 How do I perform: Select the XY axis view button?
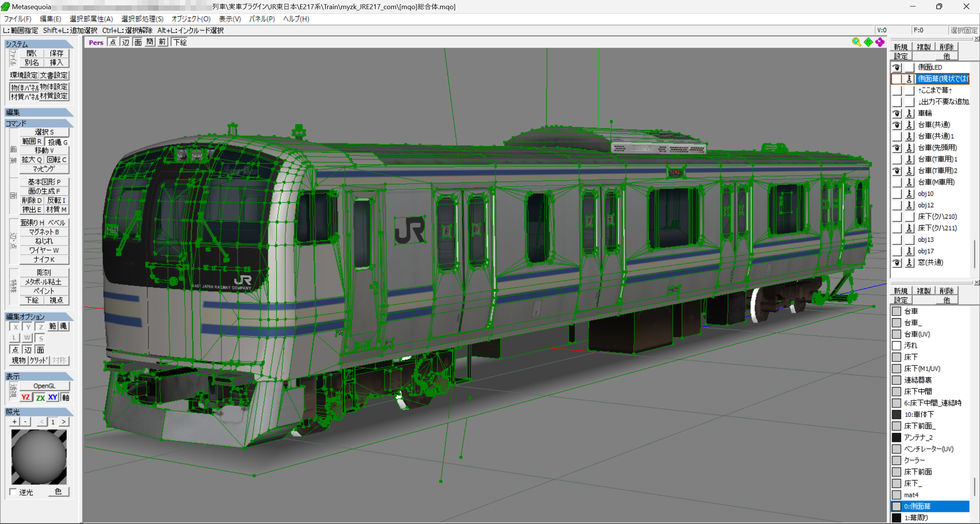point(53,397)
